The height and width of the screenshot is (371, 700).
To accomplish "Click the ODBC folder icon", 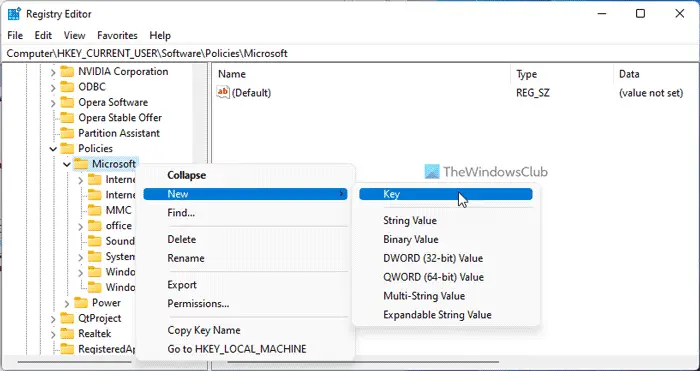I will pos(67,87).
